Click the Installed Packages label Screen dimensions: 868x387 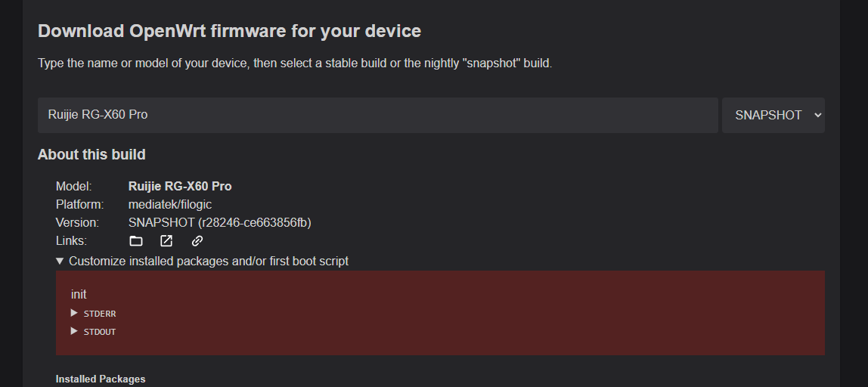pyautogui.click(x=101, y=379)
